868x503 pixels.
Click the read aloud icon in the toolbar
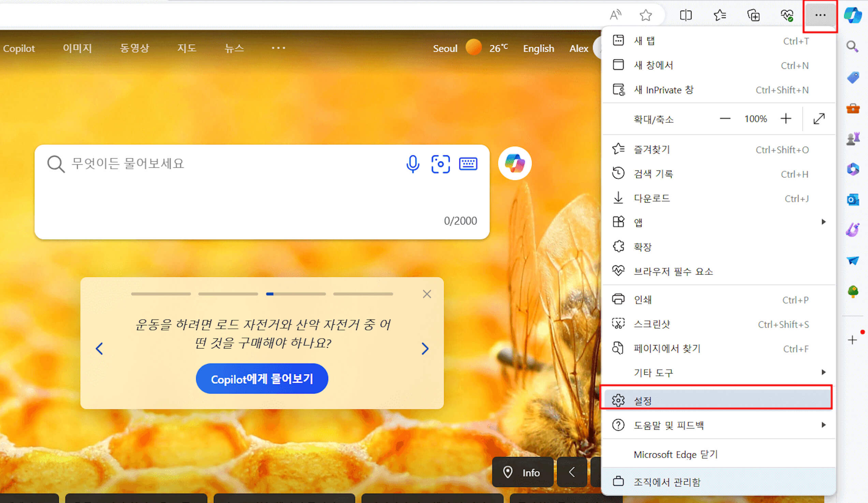[616, 14]
